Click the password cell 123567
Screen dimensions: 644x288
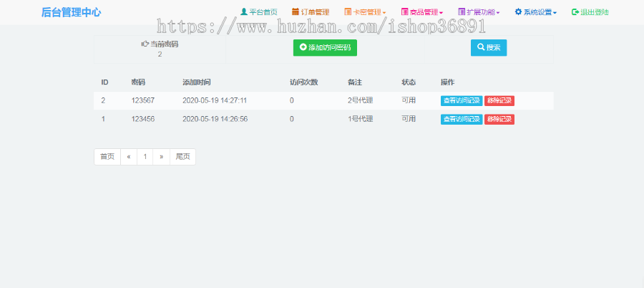143,100
